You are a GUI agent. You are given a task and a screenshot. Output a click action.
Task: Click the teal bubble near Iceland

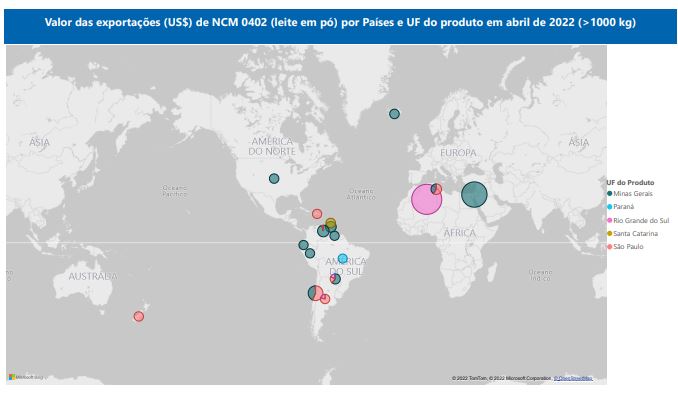pos(394,114)
